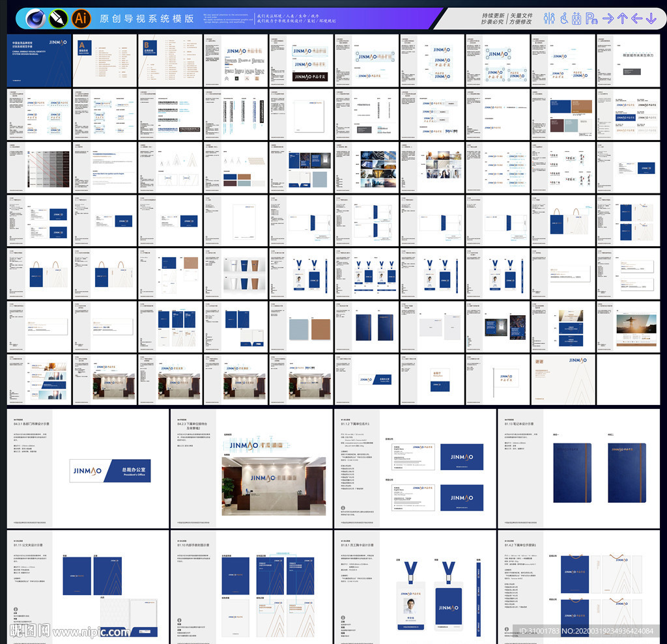Select the wheelchair accessibility signage icon
Viewport: 667px width, 644px height.
(x=563, y=18)
